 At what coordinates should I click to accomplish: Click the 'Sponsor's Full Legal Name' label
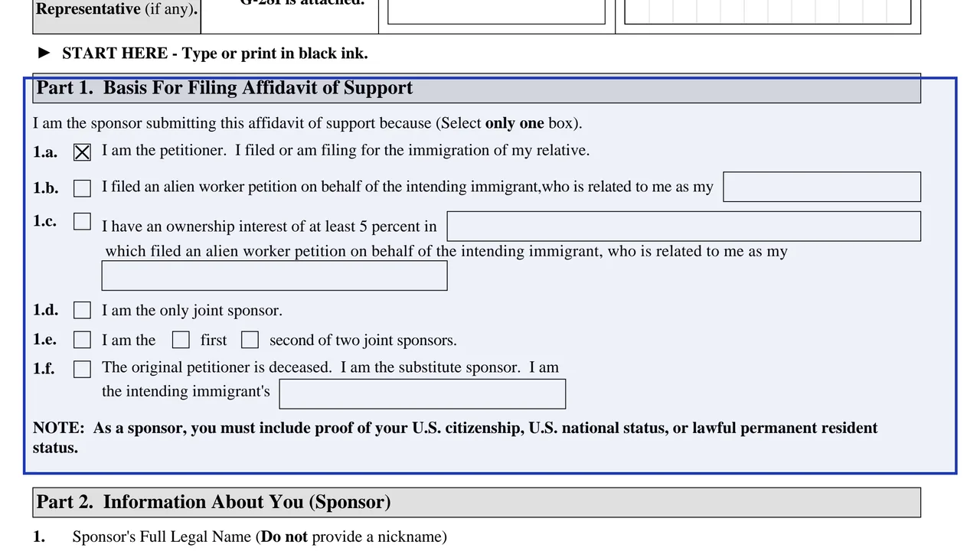(260, 536)
